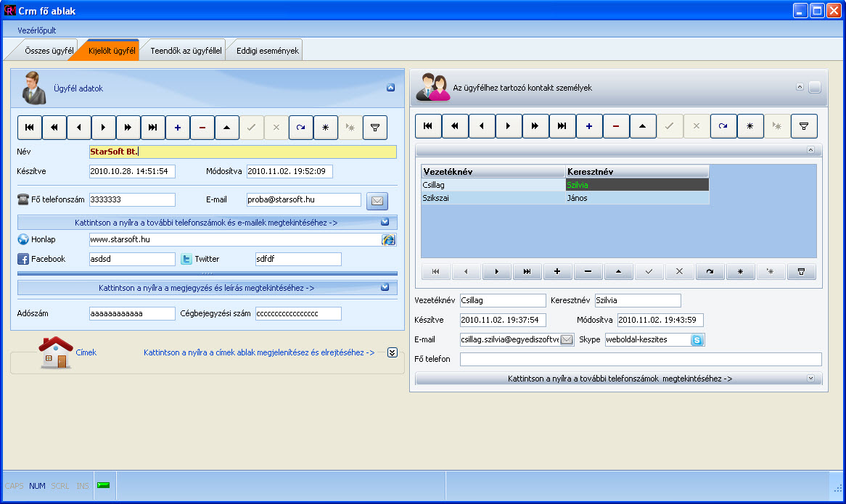This screenshot has height=504, width=846.
Task: Jump to last customer record in Ügyfél adatok
Action: pyautogui.click(x=152, y=128)
